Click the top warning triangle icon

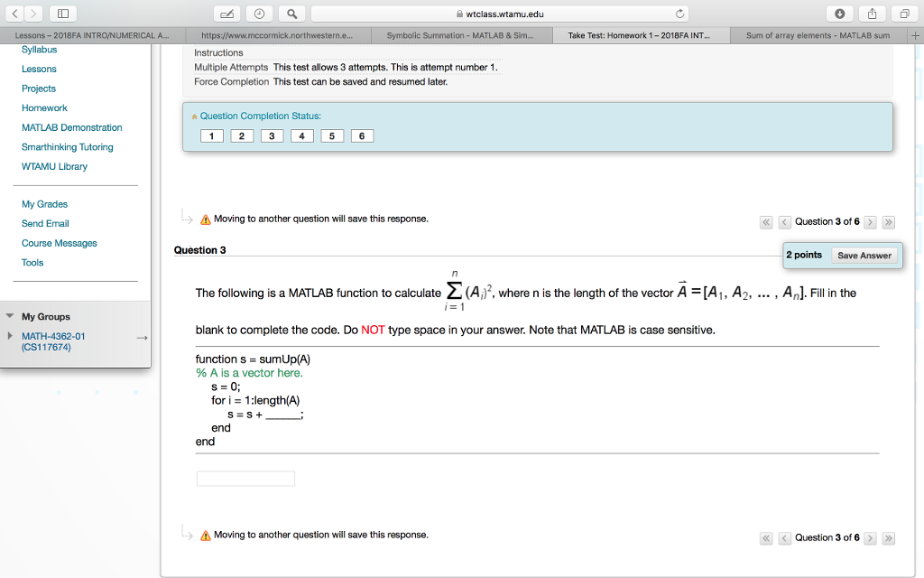(205, 219)
